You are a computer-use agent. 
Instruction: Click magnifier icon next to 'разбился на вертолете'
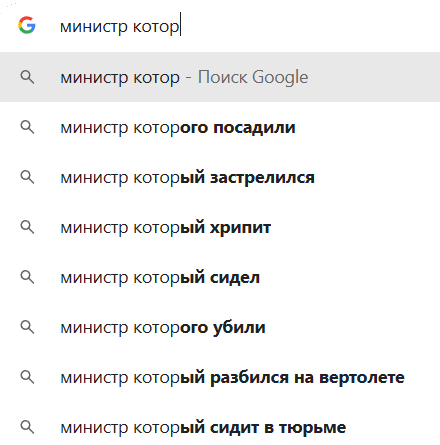pos(27,377)
